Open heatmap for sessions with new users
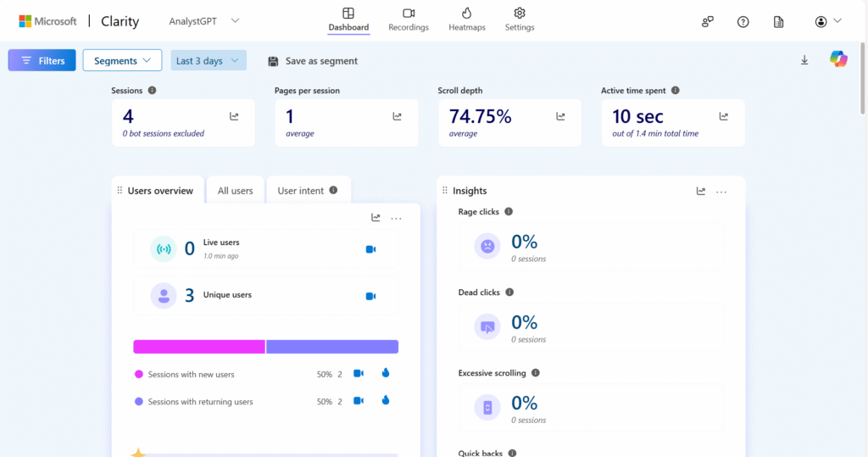This screenshot has height=457, width=868. coord(385,373)
